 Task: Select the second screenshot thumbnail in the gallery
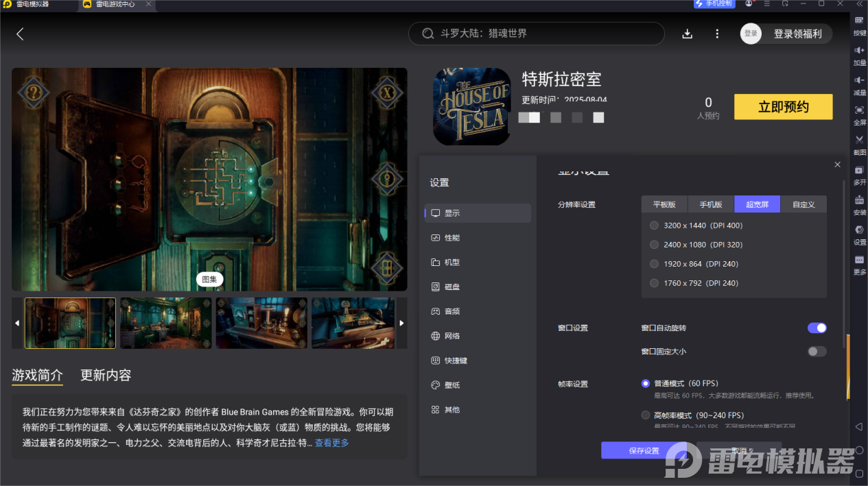(x=165, y=323)
